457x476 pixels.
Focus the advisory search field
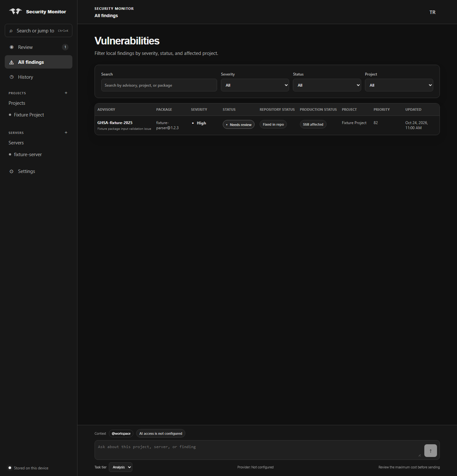point(159,85)
